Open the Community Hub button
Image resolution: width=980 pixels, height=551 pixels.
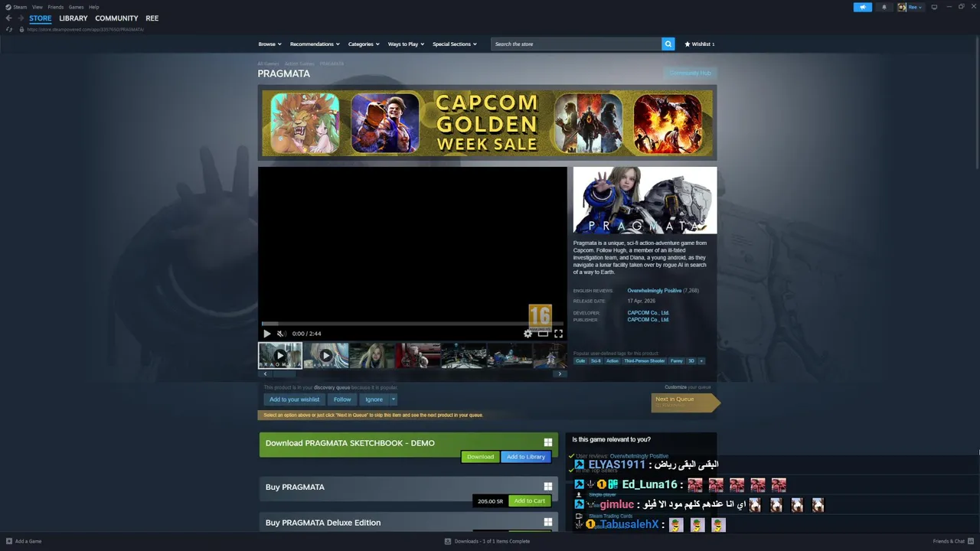pyautogui.click(x=690, y=73)
